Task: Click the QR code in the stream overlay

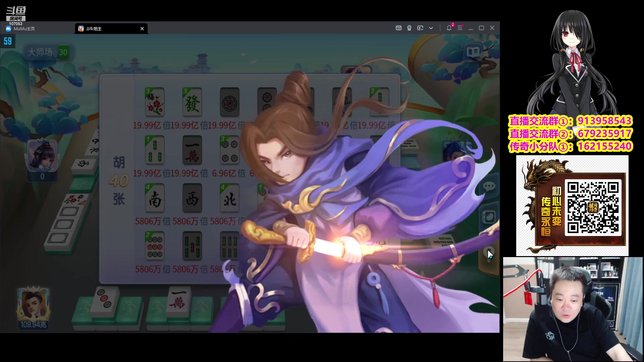Action: coord(593,207)
